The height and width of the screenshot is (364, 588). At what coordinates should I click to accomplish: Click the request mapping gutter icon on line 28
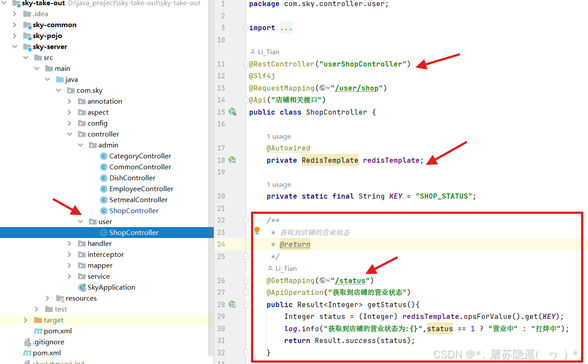click(x=233, y=304)
